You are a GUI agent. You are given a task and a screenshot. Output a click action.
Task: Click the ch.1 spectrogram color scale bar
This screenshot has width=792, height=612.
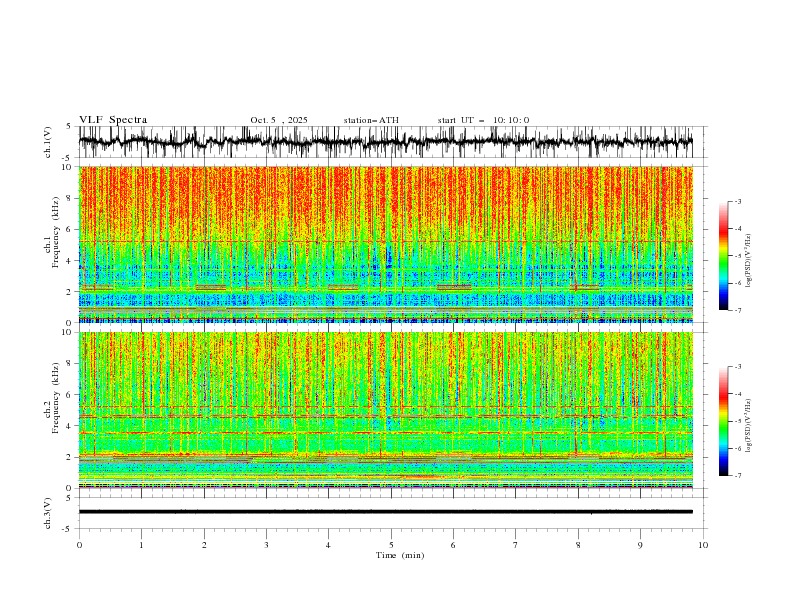point(723,256)
